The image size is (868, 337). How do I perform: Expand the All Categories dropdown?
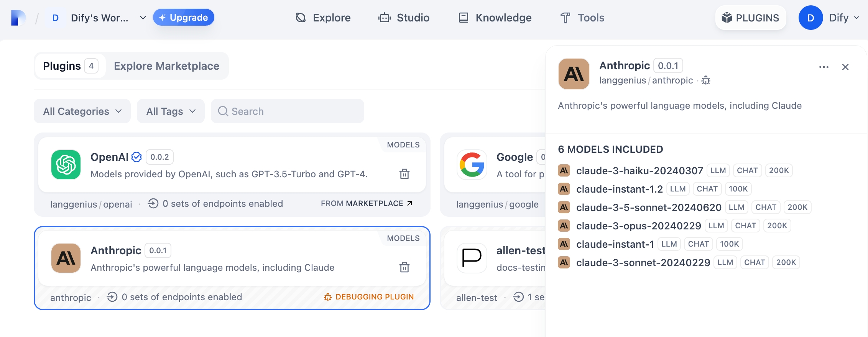[x=82, y=111]
